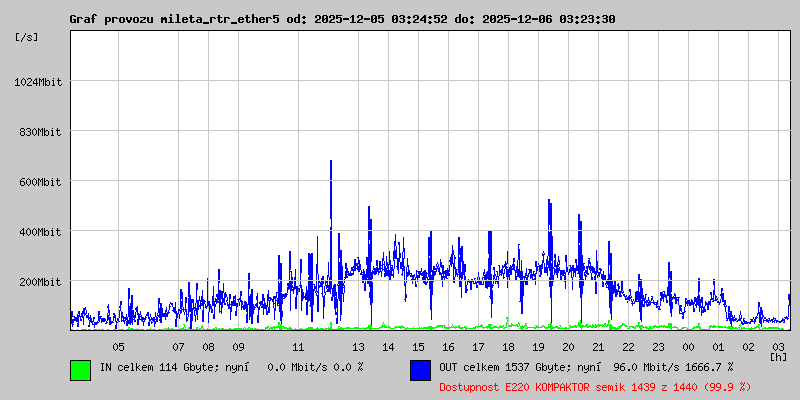The image size is (800, 400).
Task: Click the hour 19 marker on the time axis
Action: tap(538, 347)
